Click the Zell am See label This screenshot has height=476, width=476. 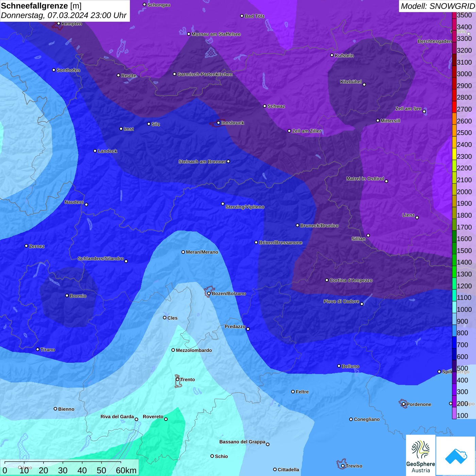point(408,108)
